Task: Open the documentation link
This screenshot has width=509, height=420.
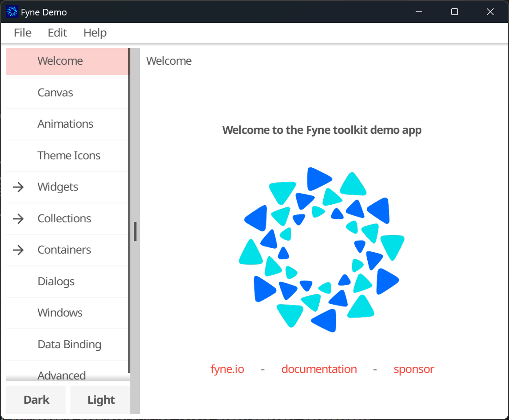Action: 319,369
